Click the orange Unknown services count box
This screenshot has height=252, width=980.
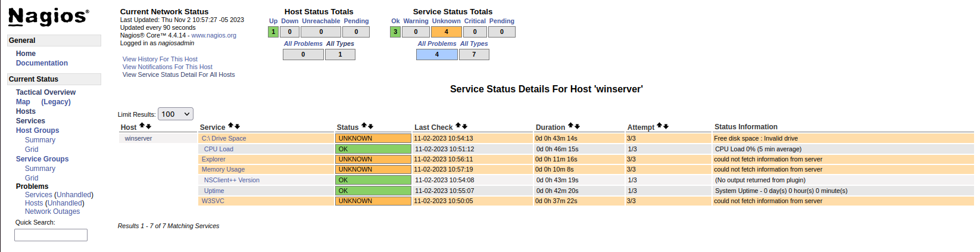tap(446, 32)
